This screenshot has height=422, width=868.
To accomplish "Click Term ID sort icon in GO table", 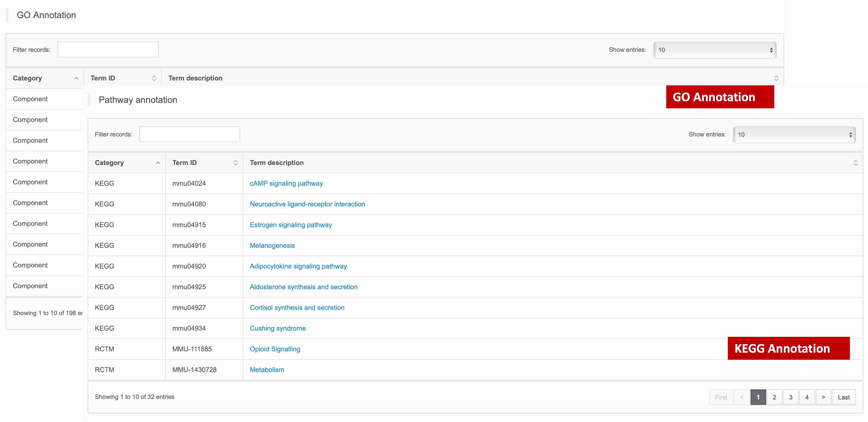I will pyautogui.click(x=154, y=78).
